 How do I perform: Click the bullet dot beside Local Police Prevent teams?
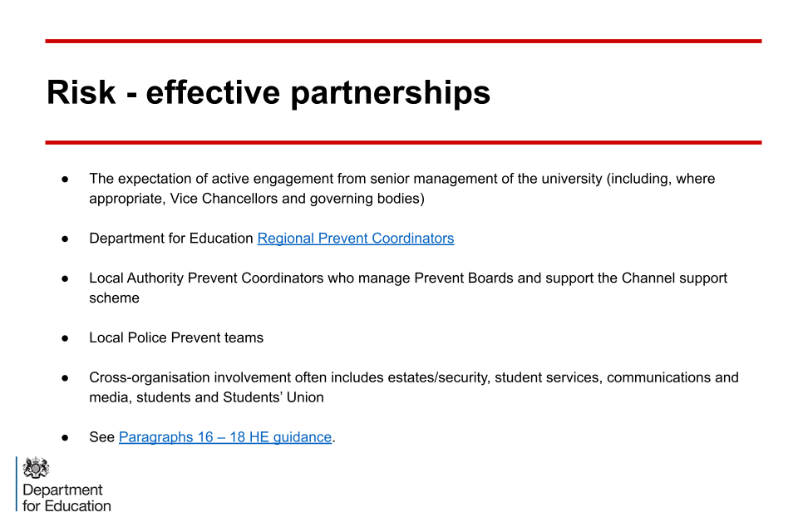[x=64, y=338]
